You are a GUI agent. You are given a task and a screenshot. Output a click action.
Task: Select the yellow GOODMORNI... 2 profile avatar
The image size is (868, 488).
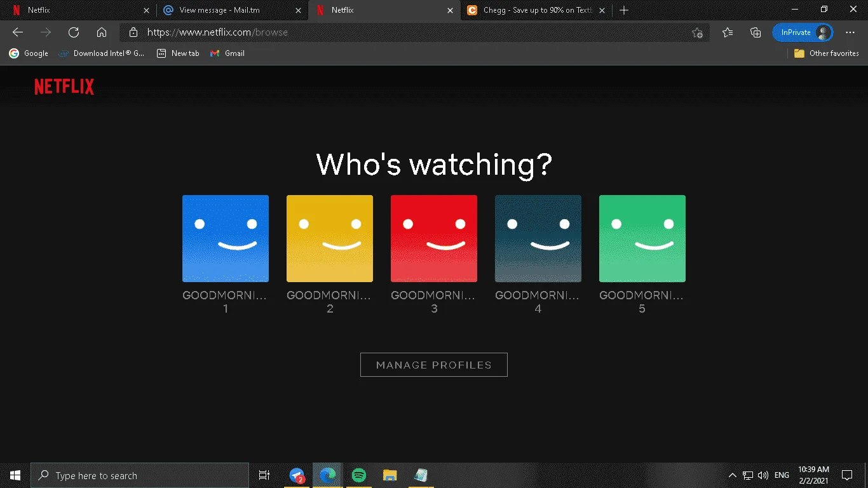tap(330, 238)
